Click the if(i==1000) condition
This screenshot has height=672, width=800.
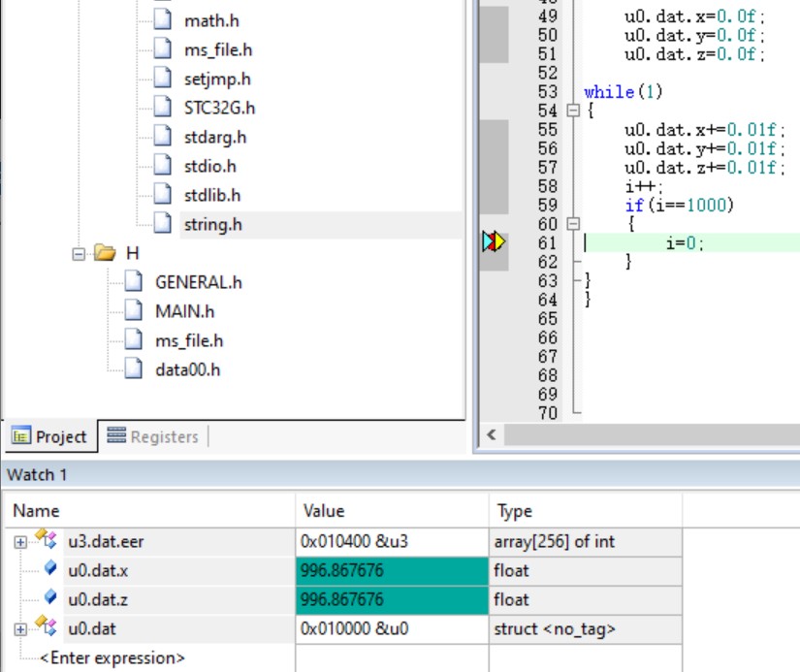(679, 206)
